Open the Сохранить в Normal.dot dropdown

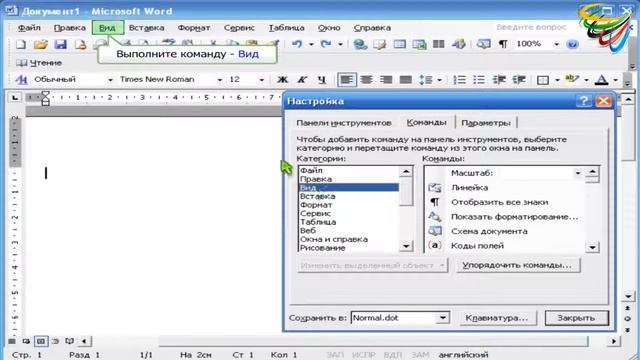[442, 318]
